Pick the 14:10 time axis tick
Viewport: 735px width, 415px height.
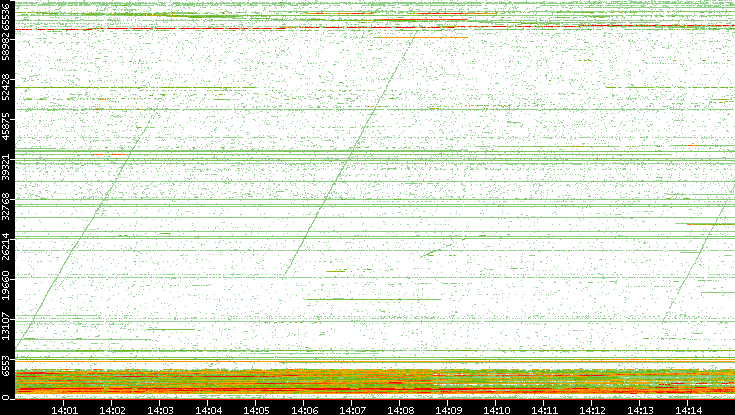pyautogui.click(x=496, y=408)
